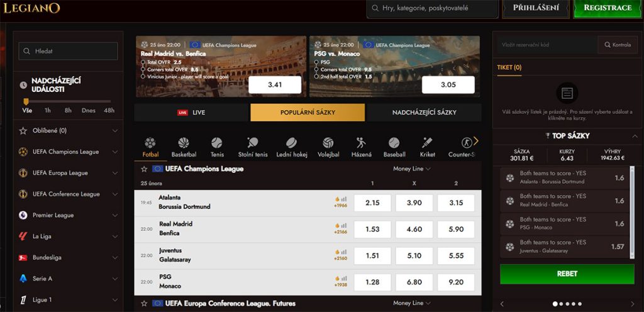This screenshot has height=312, width=644.
Task: Go to next top bets slide arrow
Action: point(633,304)
